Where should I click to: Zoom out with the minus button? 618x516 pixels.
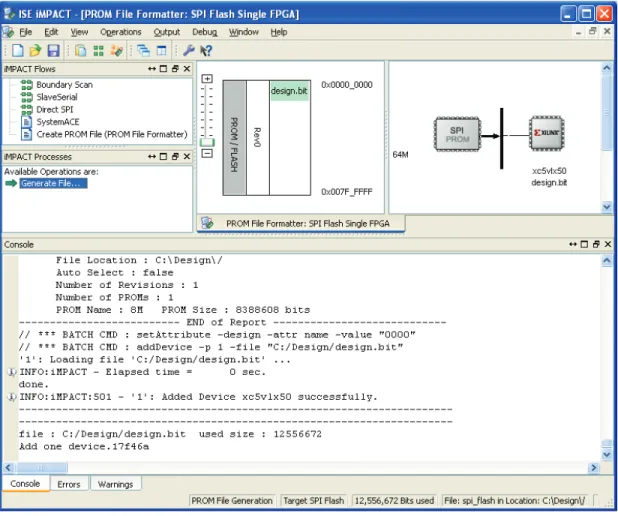coord(207,153)
